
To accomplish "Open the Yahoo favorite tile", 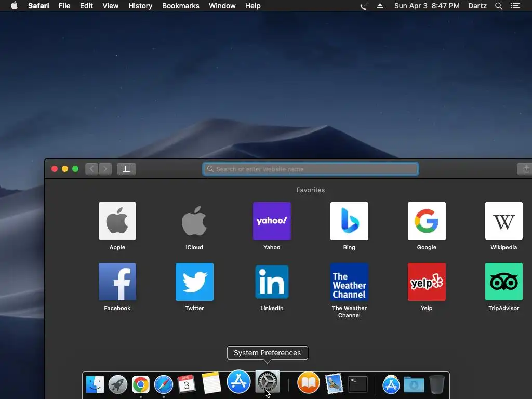I will pos(272,221).
